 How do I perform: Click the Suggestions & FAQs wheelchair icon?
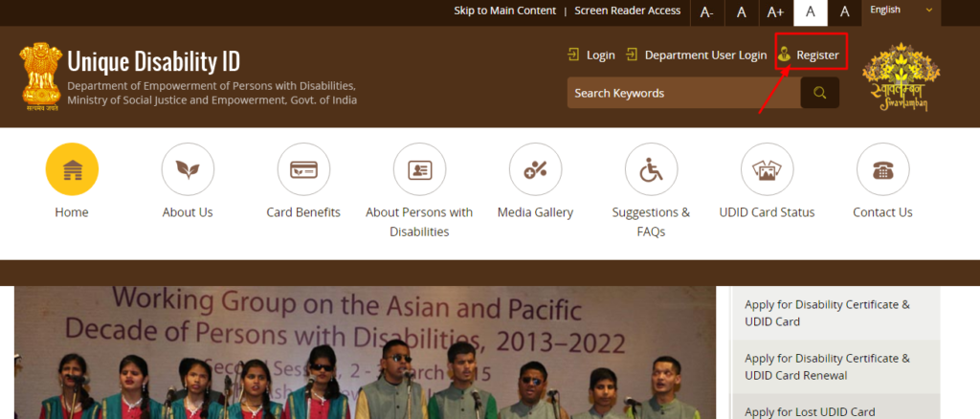coord(651,169)
